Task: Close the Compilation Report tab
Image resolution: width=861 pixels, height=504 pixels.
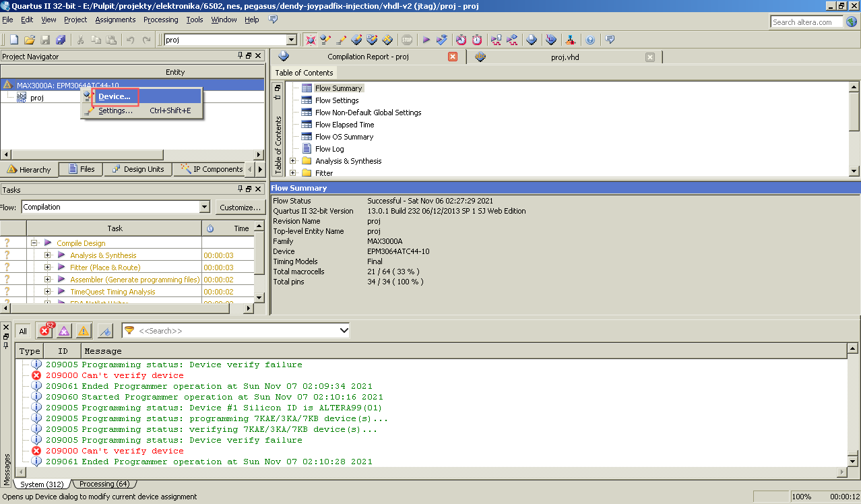Action: click(x=453, y=57)
